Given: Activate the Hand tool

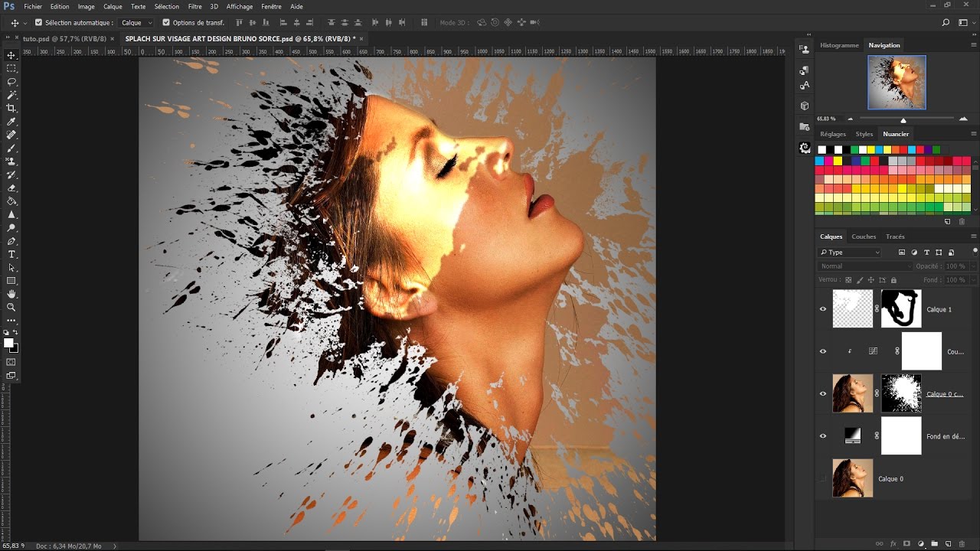Looking at the screenshot, I should tap(11, 294).
